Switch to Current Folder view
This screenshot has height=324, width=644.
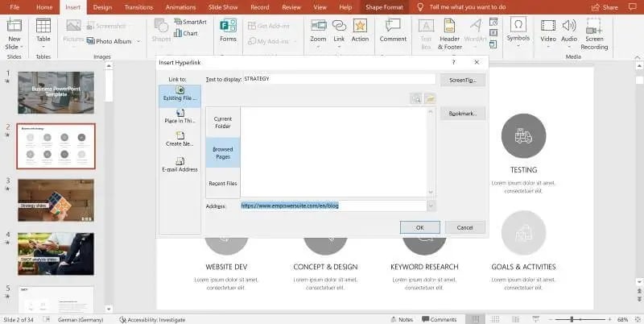[x=223, y=121]
